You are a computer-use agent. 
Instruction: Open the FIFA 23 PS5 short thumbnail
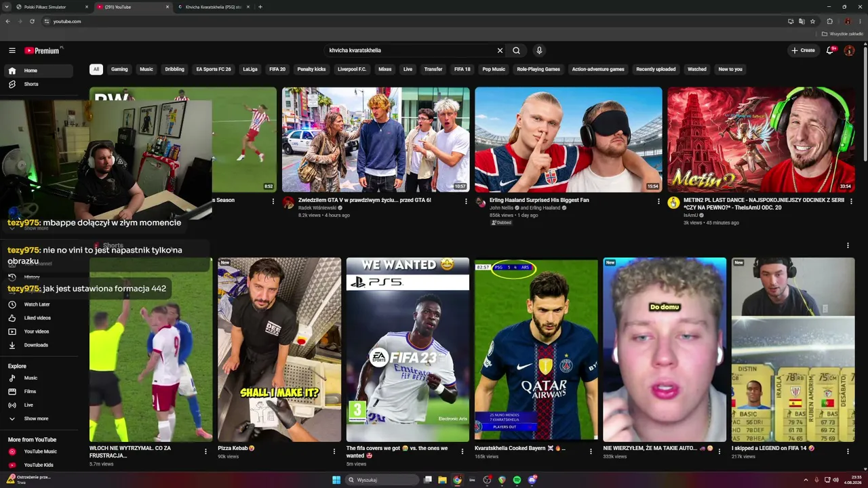[408, 350]
